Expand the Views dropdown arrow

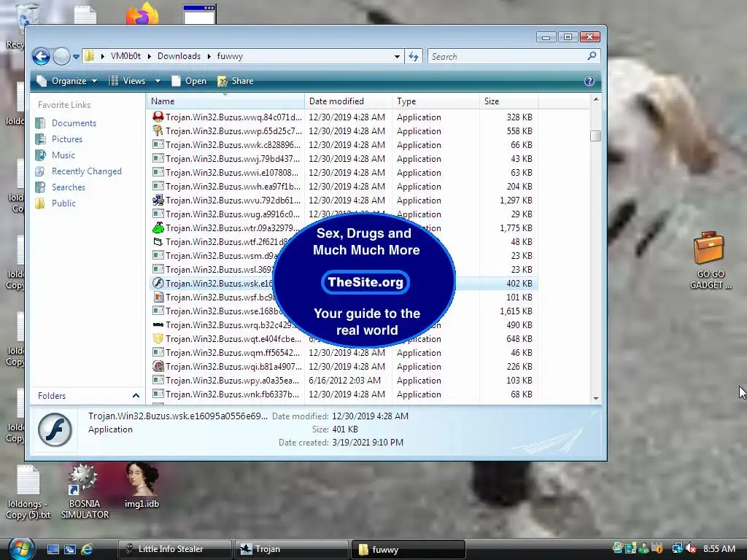158,81
